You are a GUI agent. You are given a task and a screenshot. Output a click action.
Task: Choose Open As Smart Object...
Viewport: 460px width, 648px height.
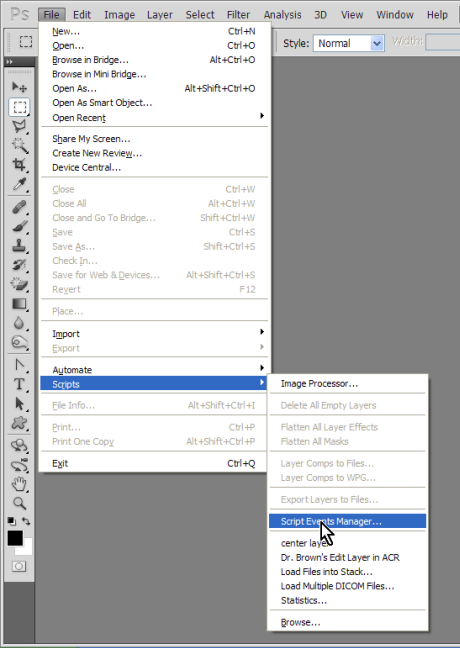pyautogui.click(x=154, y=103)
